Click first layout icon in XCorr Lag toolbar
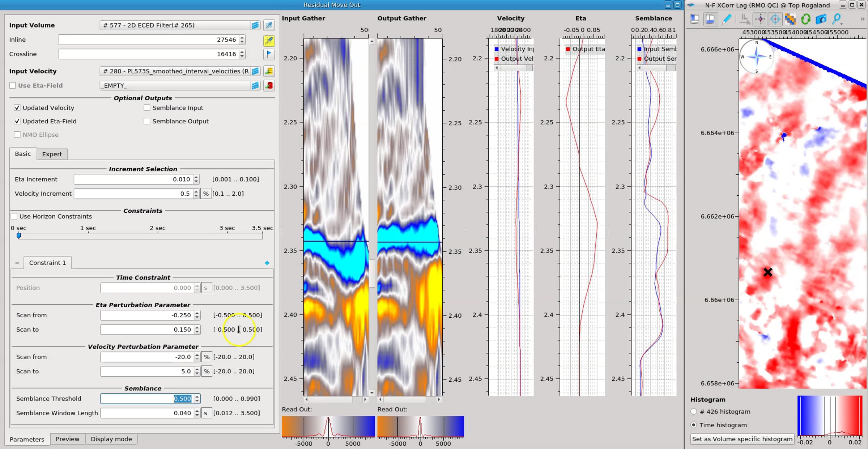The width and height of the screenshot is (868, 449). [x=695, y=19]
